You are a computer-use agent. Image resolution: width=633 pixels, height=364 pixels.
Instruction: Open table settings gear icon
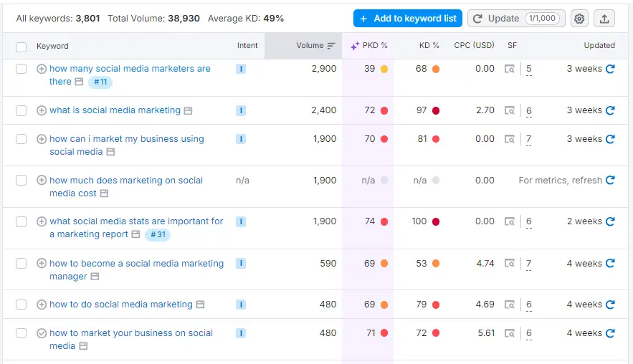tap(579, 19)
